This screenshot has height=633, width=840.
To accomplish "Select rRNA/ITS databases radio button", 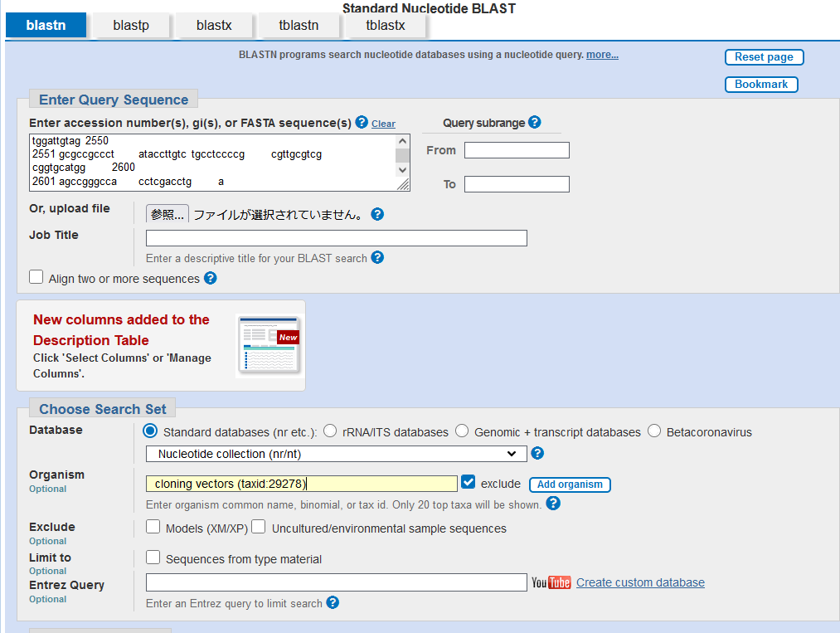I will click(x=330, y=431).
